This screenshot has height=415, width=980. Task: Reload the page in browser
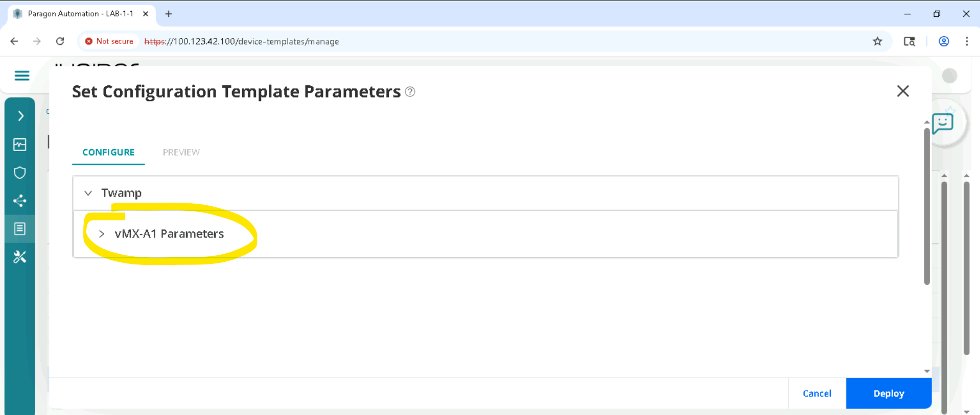(x=60, y=41)
